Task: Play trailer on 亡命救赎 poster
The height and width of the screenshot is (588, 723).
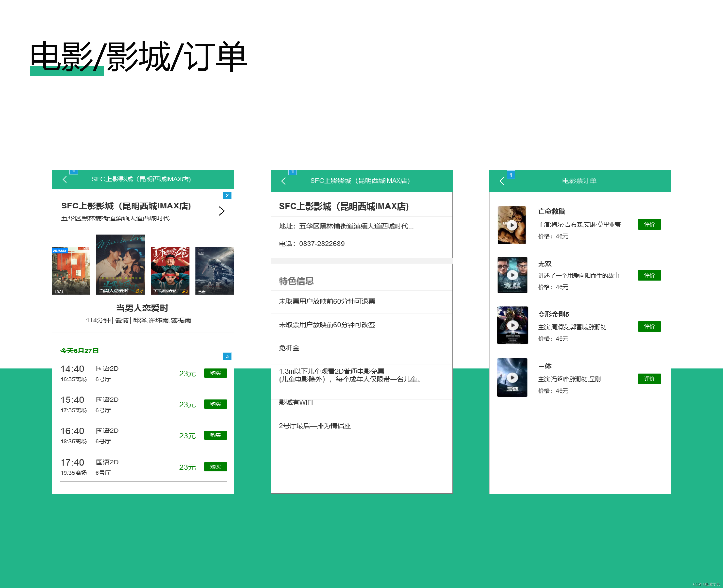Action: pos(512,225)
